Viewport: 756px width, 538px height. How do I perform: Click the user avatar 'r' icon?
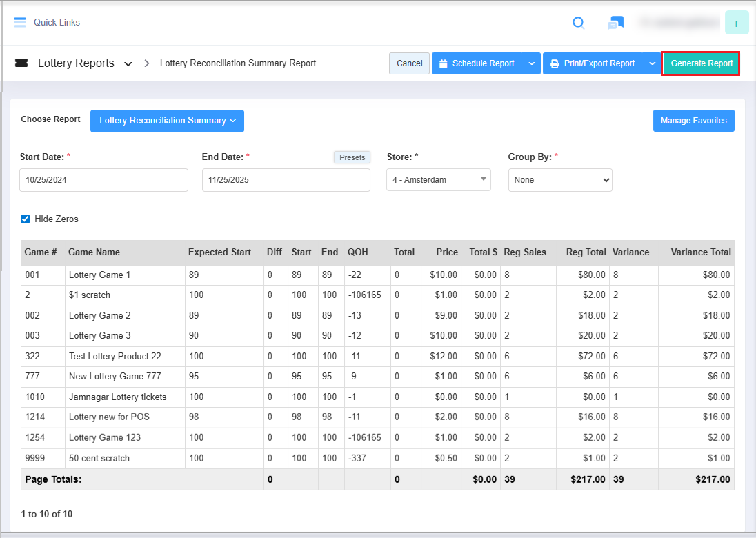tap(737, 23)
